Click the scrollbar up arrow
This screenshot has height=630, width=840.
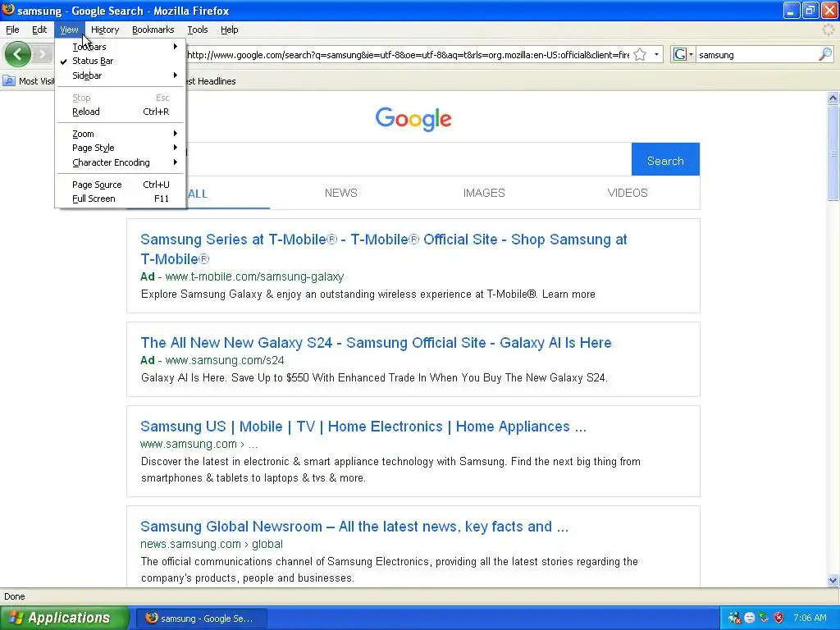tap(833, 98)
